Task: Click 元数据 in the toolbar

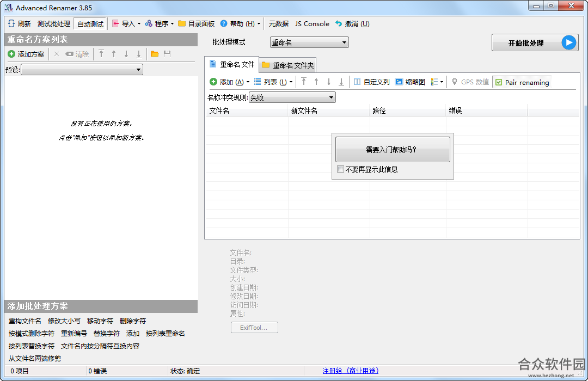Action: (278, 23)
